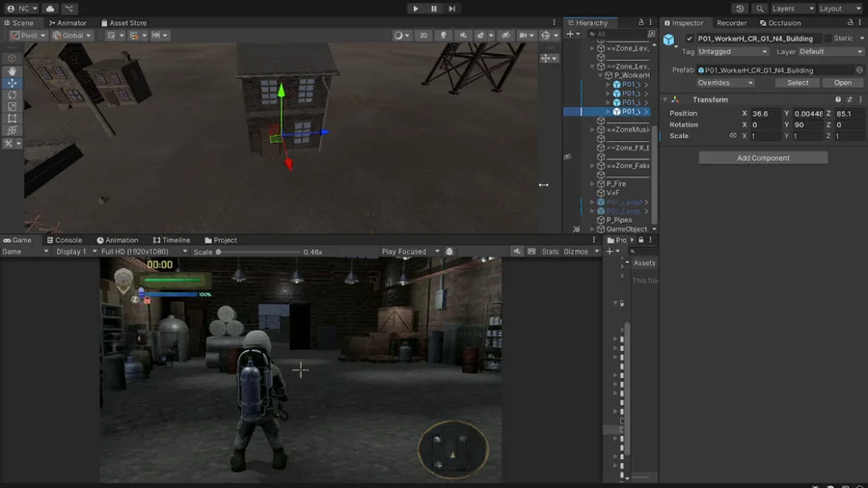Click the prefab Select button
The image size is (868, 488).
[798, 82]
